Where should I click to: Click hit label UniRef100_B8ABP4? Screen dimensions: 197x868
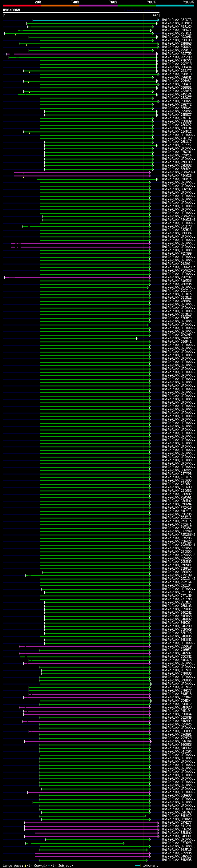point(177,169)
